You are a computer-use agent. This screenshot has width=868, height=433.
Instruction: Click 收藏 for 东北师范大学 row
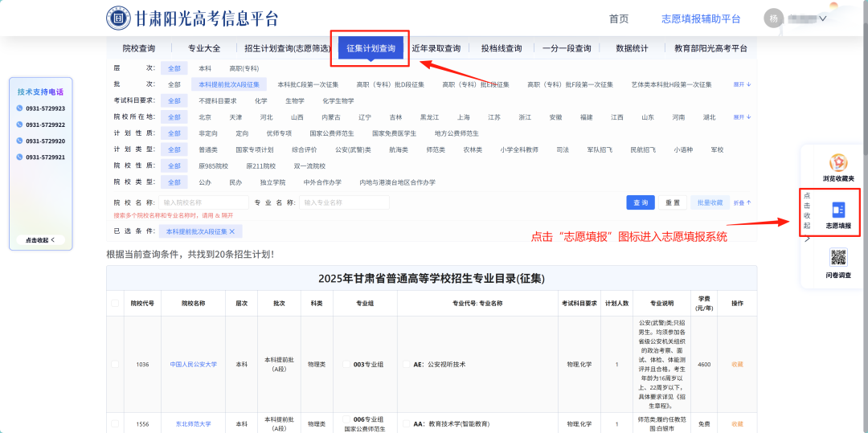click(737, 424)
